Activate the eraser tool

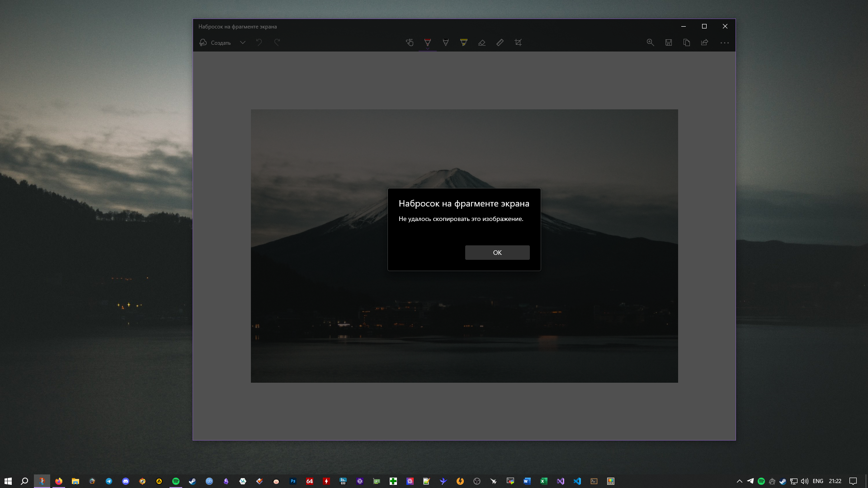click(x=481, y=42)
